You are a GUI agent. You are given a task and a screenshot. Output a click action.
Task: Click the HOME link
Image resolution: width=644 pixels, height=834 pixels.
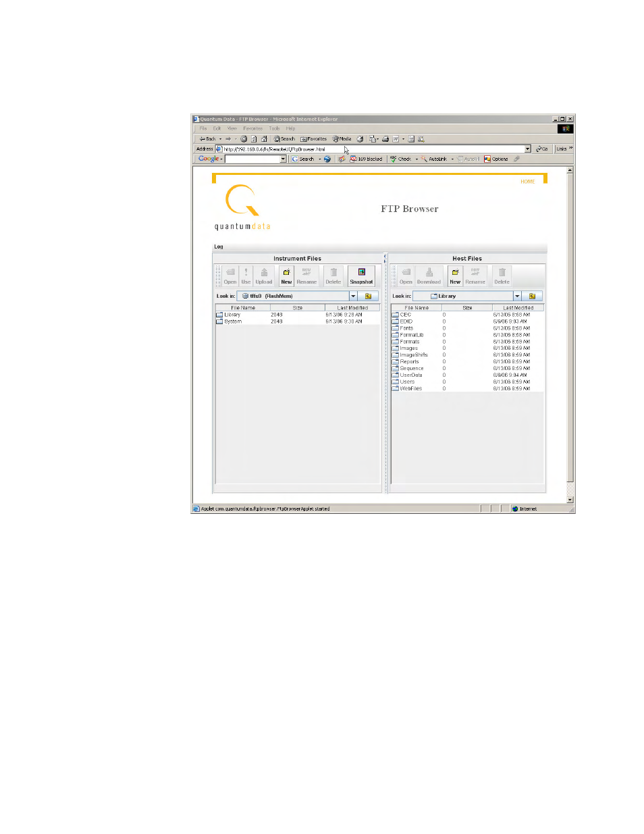pos(528,182)
